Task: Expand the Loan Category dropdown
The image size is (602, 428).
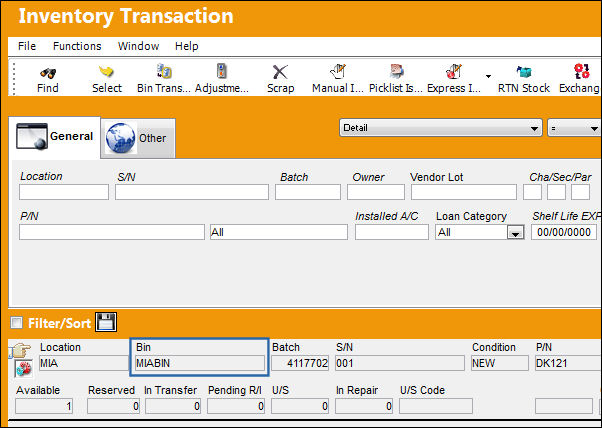Action: click(515, 233)
